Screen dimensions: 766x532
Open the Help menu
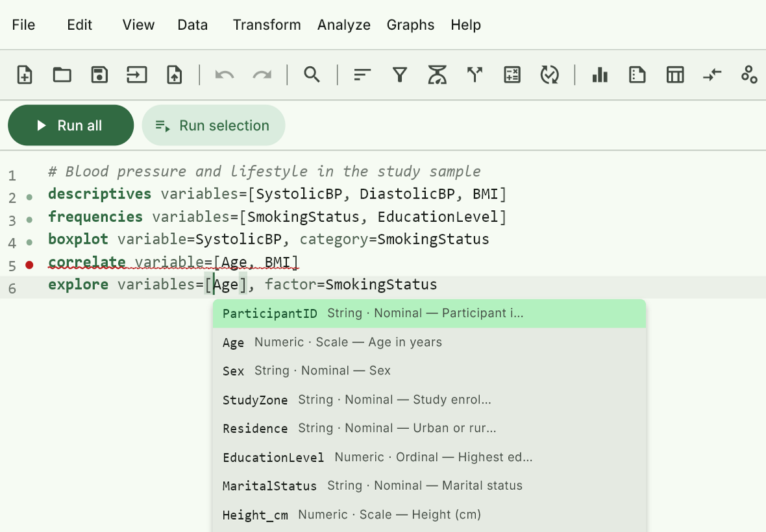tap(465, 25)
